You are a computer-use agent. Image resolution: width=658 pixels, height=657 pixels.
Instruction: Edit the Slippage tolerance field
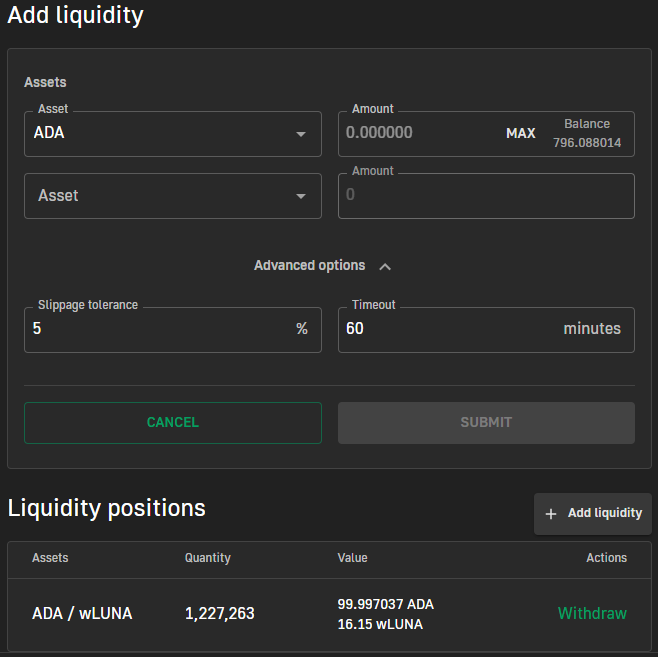(173, 330)
